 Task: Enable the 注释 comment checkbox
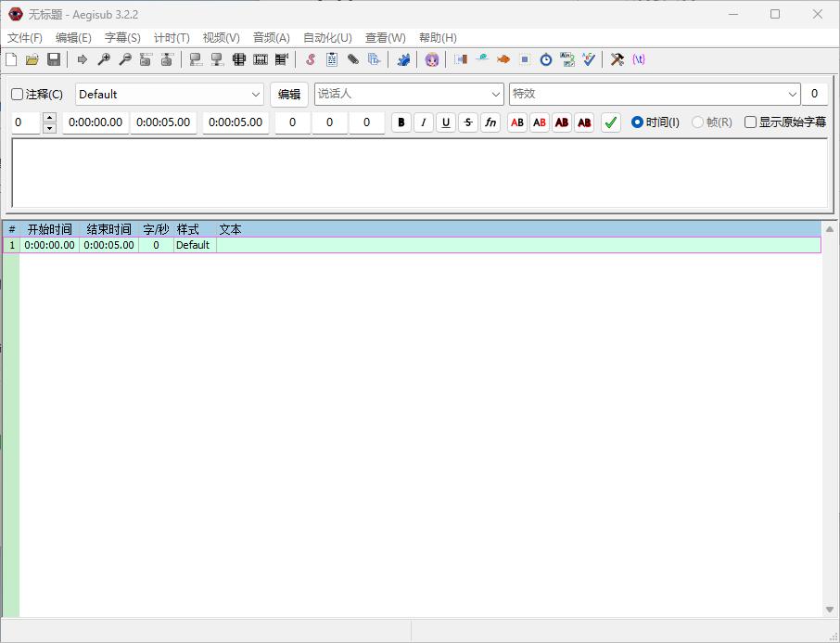18,95
